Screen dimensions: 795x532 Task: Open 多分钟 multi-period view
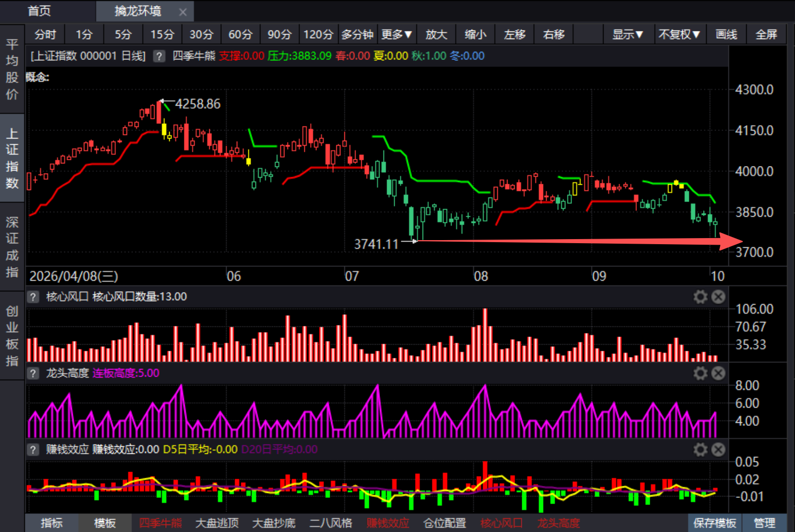tap(358, 35)
